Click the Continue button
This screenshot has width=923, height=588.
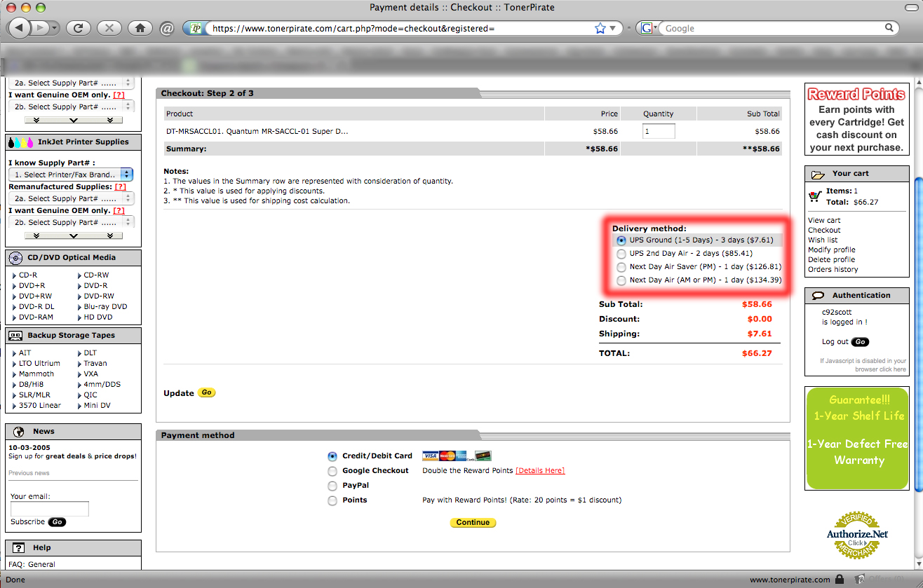pos(473,523)
